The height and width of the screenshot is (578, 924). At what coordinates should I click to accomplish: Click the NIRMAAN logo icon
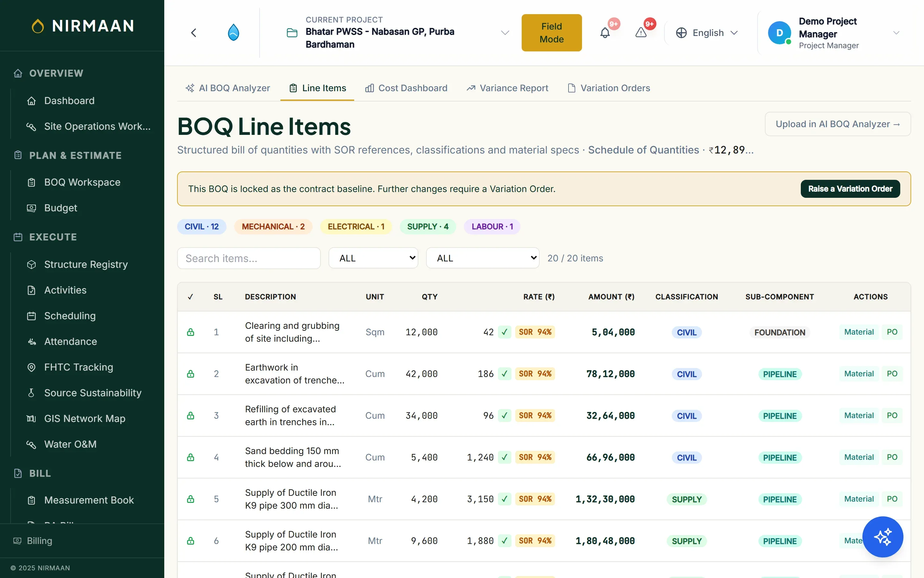coord(38,26)
